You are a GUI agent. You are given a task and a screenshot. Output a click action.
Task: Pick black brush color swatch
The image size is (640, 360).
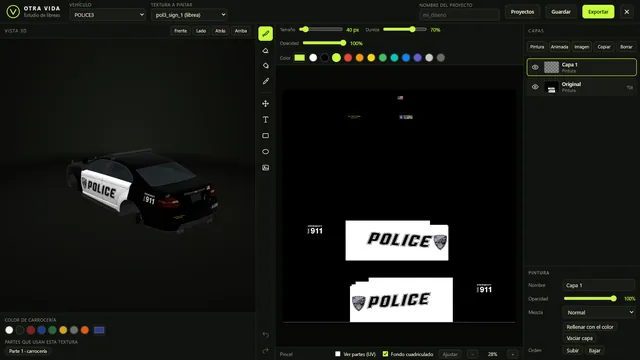click(324, 58)
